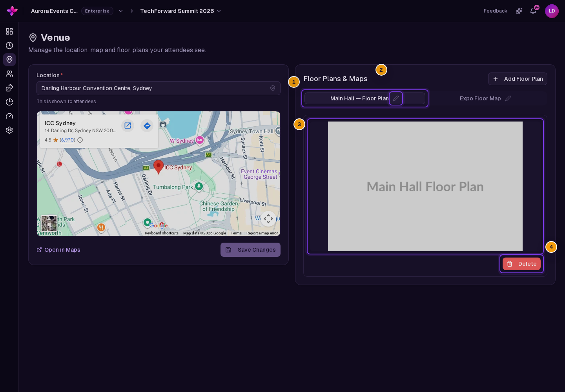This screenshot has width=565, height=392.
Task: Follow the Open in Maps link
Action: (x=58, y=250)
